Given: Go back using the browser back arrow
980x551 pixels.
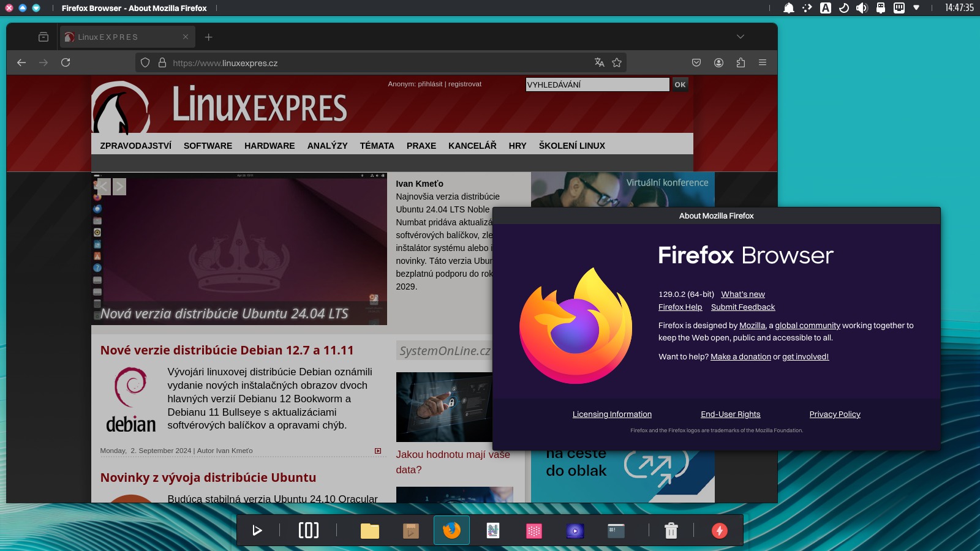Looking at the screenshot, I should click(21, 62).
